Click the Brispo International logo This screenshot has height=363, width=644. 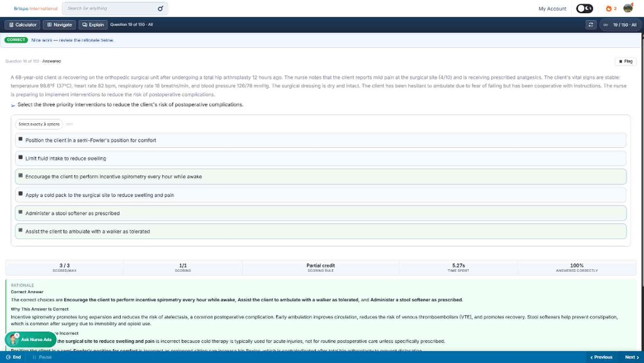click(36, 8)
